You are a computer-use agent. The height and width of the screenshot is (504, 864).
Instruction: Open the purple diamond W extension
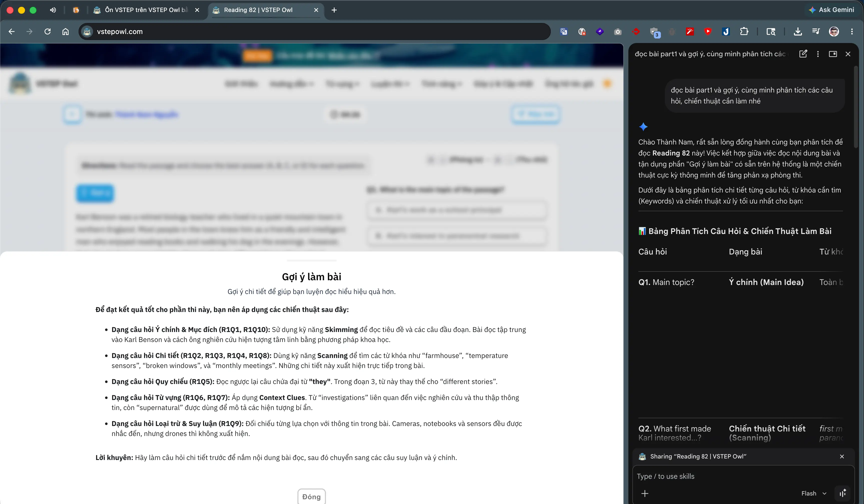coord(600,31)
